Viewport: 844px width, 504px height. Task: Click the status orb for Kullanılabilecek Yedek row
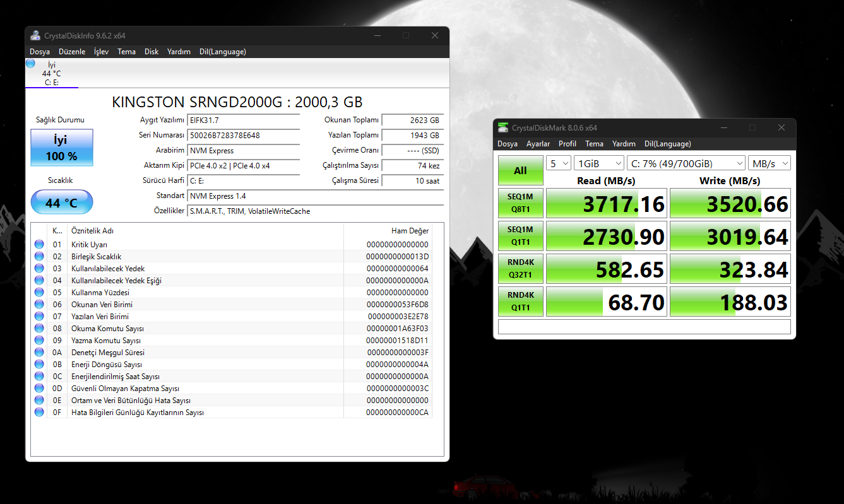click(x=39, y=268)
